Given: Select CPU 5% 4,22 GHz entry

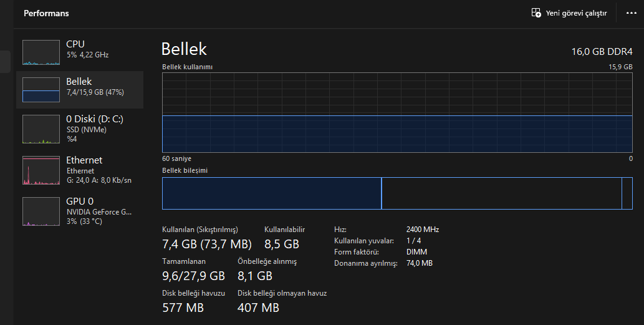Looking at the screenshot, I should pyautogui.click(x=80, y=52).
